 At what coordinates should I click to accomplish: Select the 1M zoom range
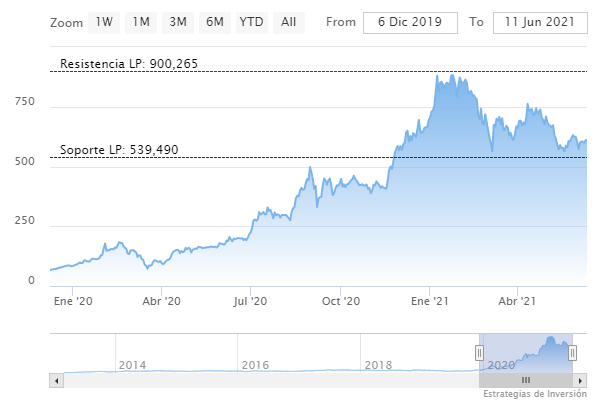[x=141, y=22]
